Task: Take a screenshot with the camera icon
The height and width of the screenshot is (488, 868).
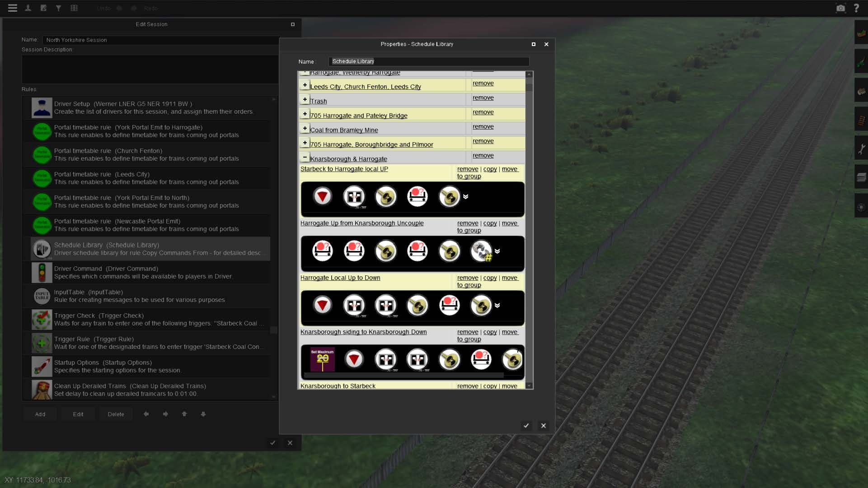Action: pyautogui.click(x=840, y=8)
